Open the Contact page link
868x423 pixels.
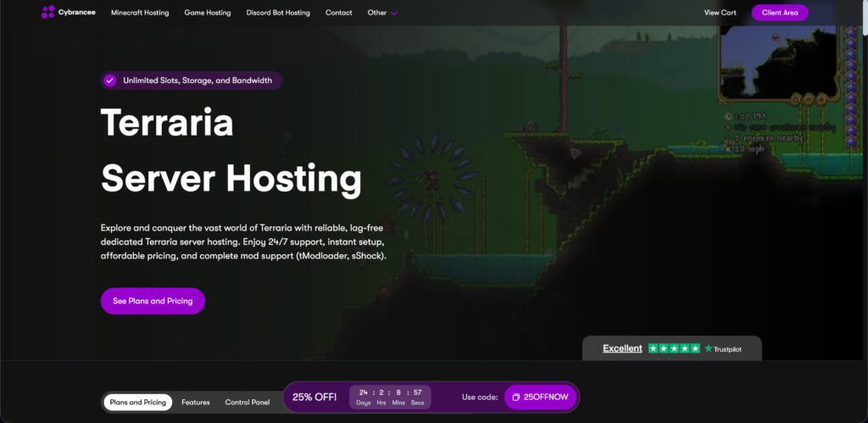[x=338, y=13]
